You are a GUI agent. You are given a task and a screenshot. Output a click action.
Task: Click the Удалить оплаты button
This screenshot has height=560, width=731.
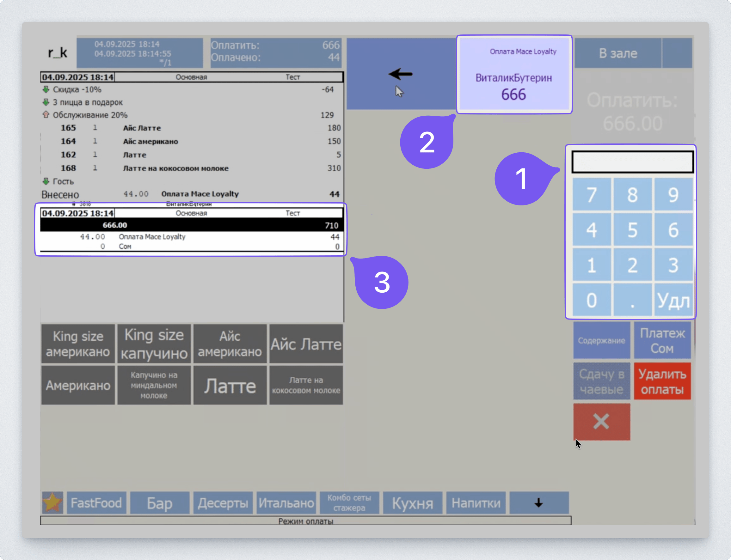click(662, 381)
